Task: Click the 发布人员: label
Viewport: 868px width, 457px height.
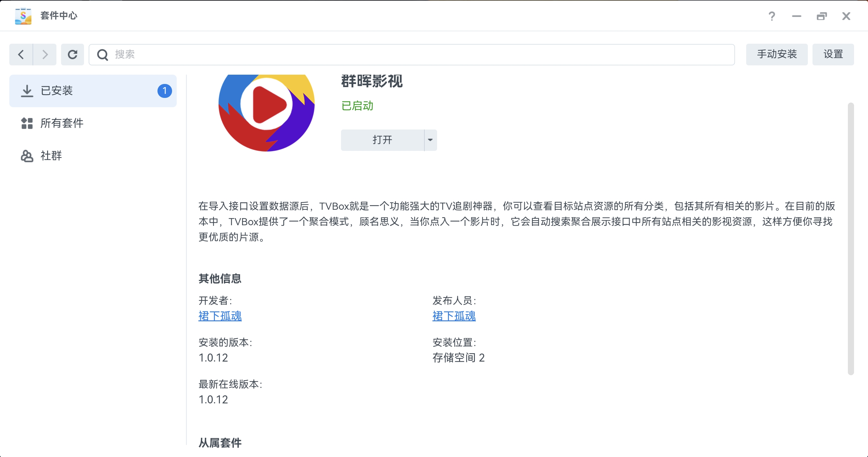Action: click(454, 301)
